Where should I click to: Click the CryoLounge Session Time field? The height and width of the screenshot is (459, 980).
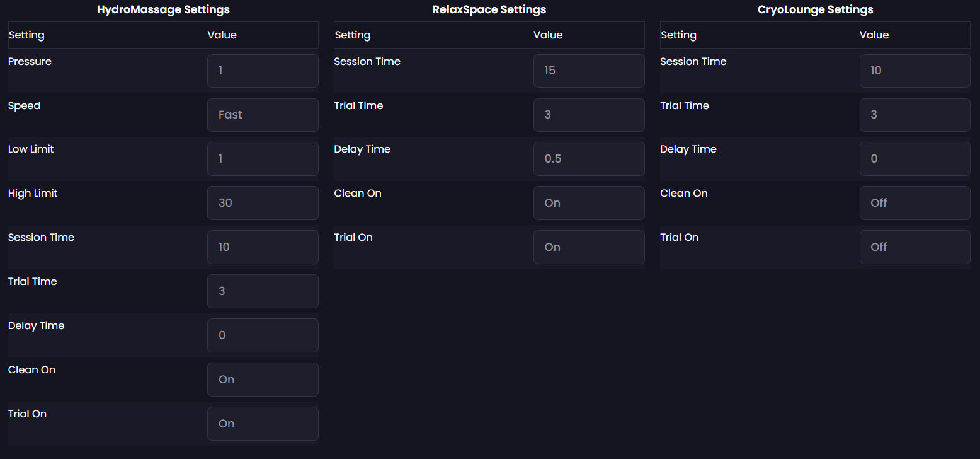914,71
